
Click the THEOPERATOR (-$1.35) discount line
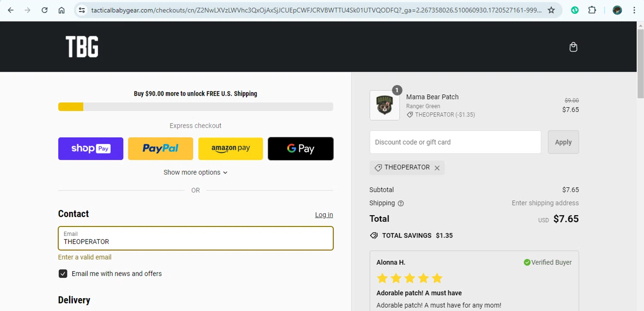(x=441, y=115)
